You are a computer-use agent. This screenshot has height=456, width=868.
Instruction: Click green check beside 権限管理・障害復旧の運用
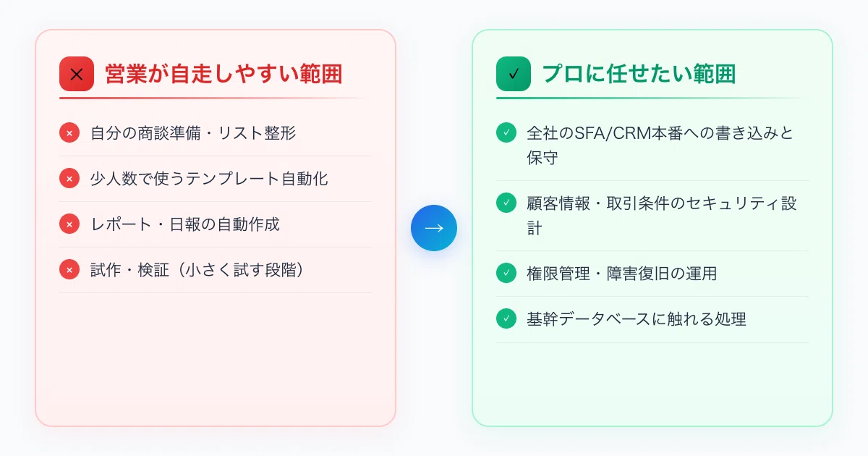[x=506, y=274]
